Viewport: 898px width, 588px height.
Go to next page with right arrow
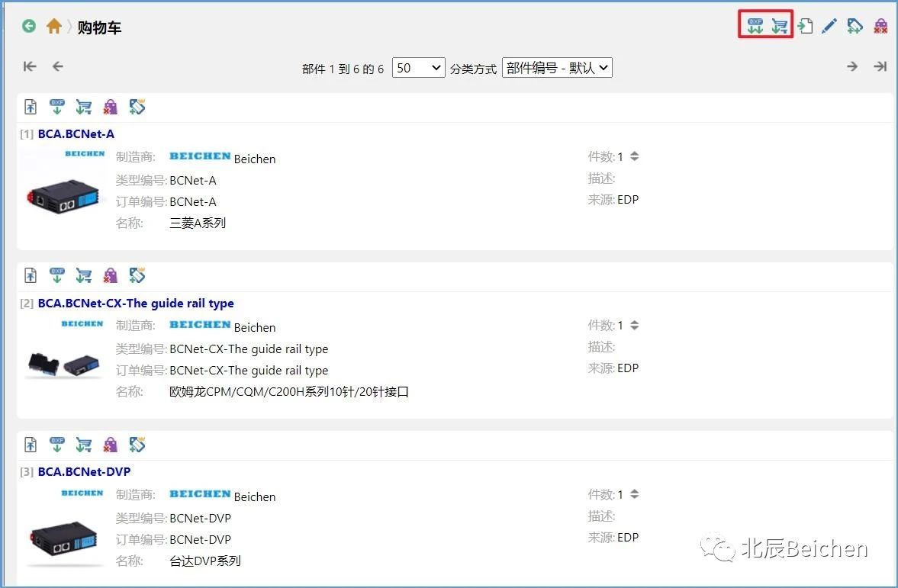click(x=852, y=66)
